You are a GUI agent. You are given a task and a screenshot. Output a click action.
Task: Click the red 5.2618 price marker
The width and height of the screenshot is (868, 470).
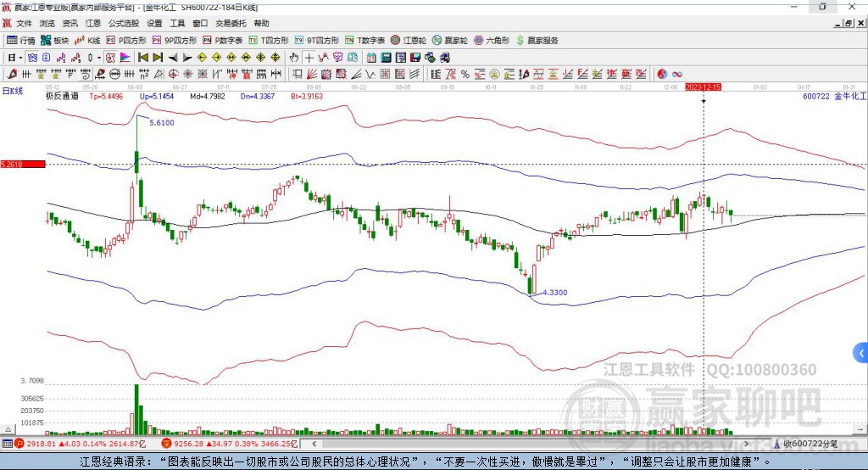[23, 164]
